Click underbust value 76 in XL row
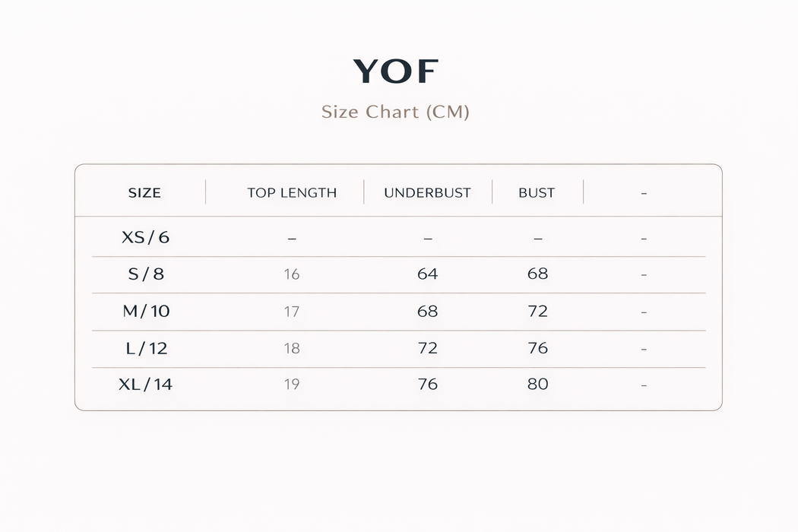Screen dimensions: 798x532 coord(428,385)
